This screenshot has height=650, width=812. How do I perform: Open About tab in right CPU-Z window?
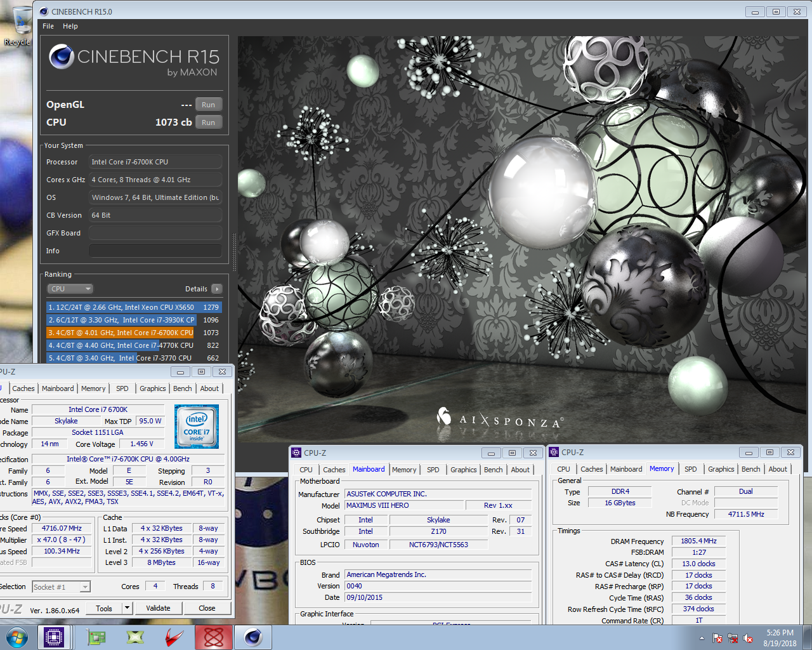click(778, 469)
